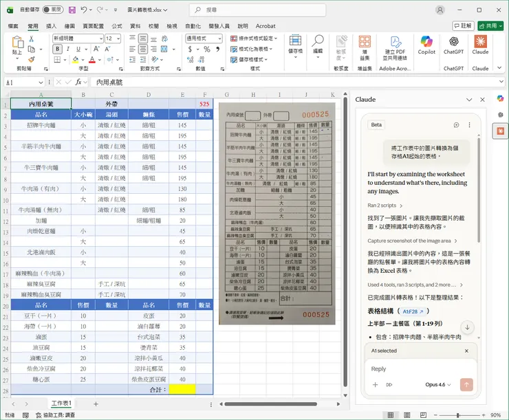The width and height of the screenshot is (509, 420).
Task: Click the add new sheet plus button
Action: 96,404
